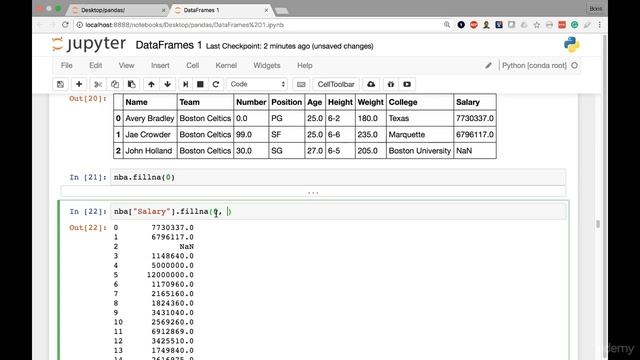Click the Jupyter logo

click(89, 44)
